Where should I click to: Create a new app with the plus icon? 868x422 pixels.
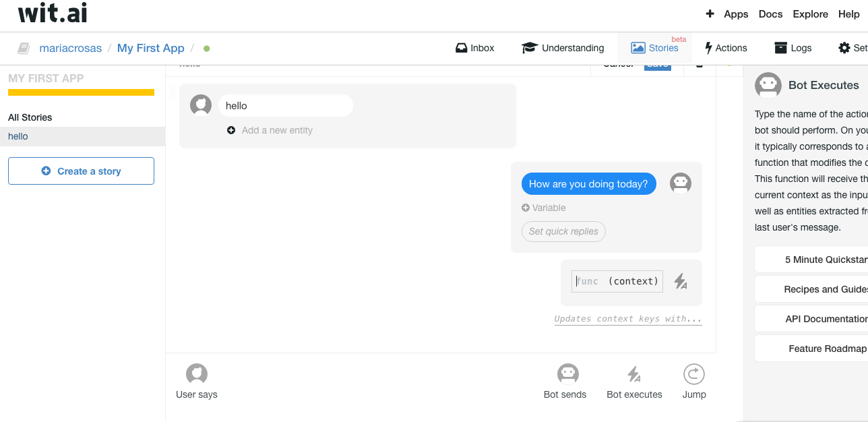(x=709, y=13)
